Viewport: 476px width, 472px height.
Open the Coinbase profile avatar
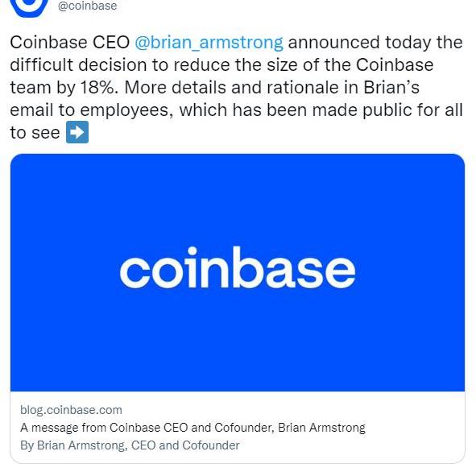click(29, 6)
